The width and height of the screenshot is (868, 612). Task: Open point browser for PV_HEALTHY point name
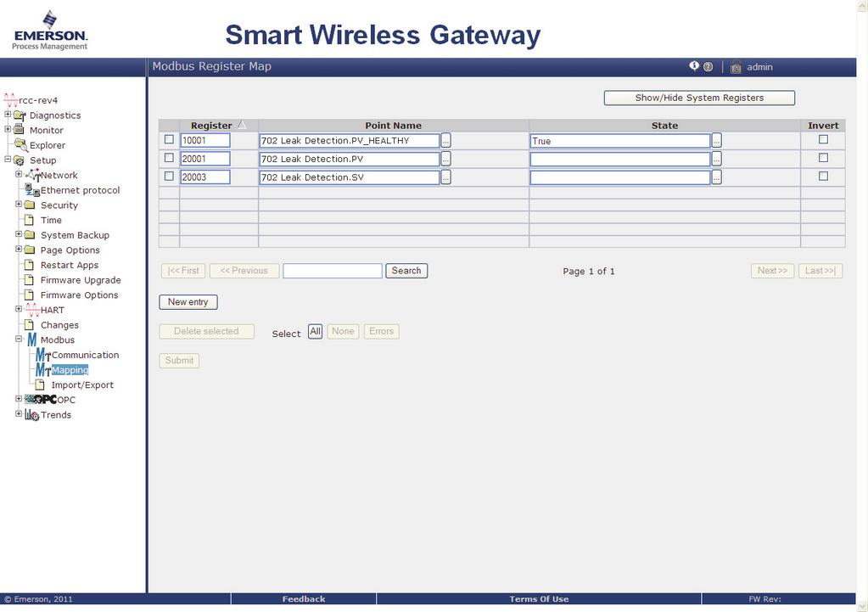coord(445,141)
